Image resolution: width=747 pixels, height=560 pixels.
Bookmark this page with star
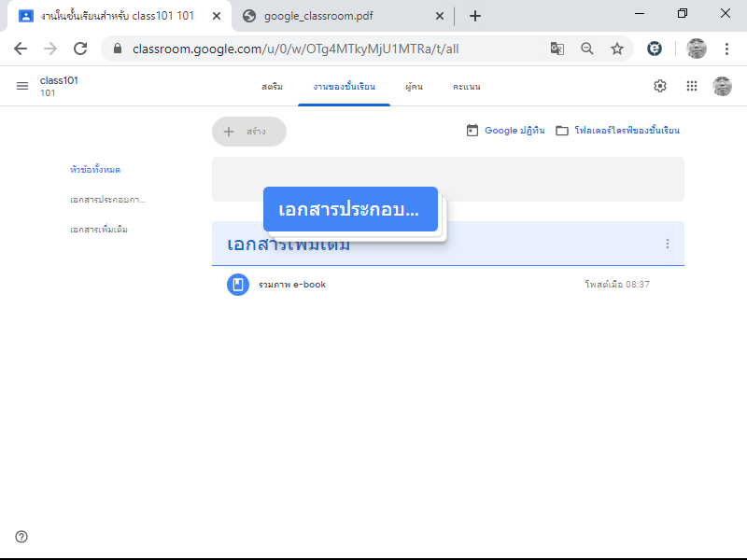617,49
